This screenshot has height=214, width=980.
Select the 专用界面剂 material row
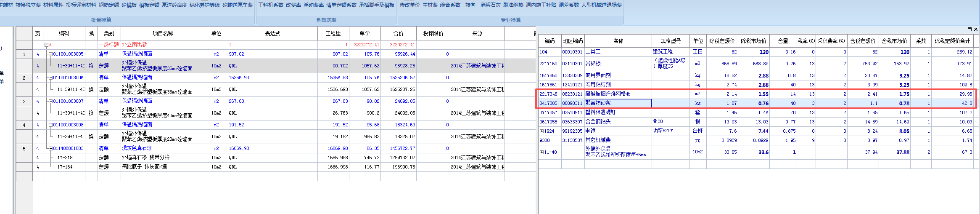758,75
